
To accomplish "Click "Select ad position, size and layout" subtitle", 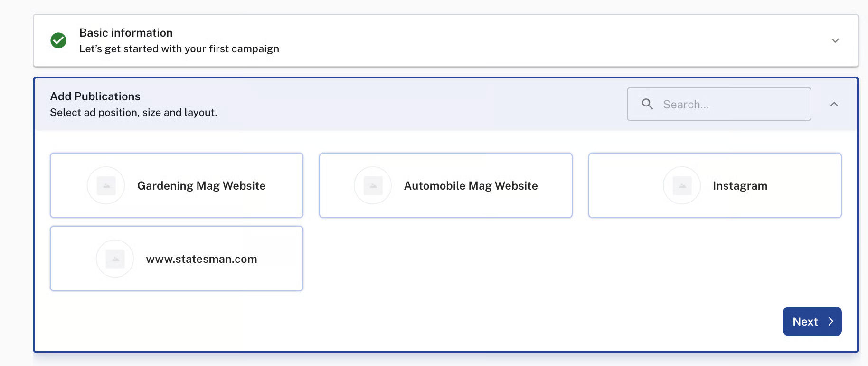I will coord(133,113).
